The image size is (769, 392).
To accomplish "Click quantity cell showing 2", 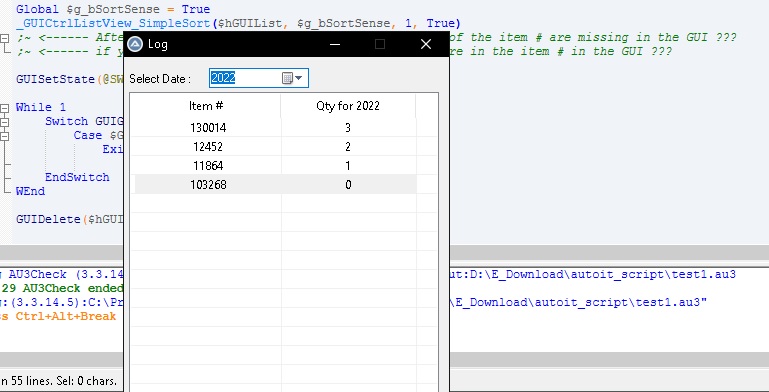I will 348,147.
